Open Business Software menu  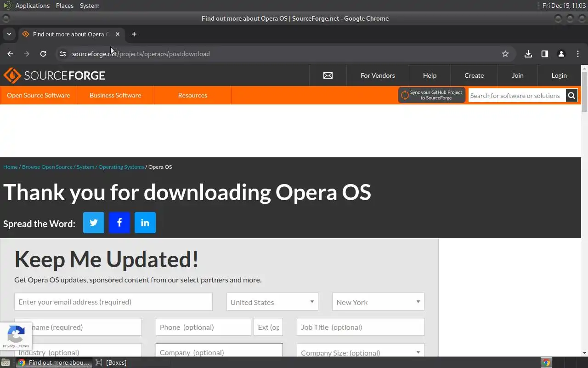click(115, 95)
